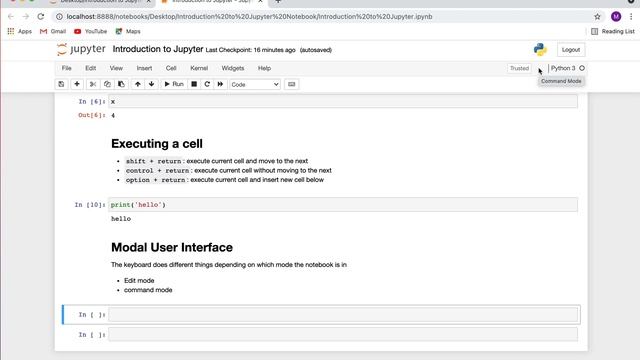Open the Gmail bookmark

click(x=53, y=31)
